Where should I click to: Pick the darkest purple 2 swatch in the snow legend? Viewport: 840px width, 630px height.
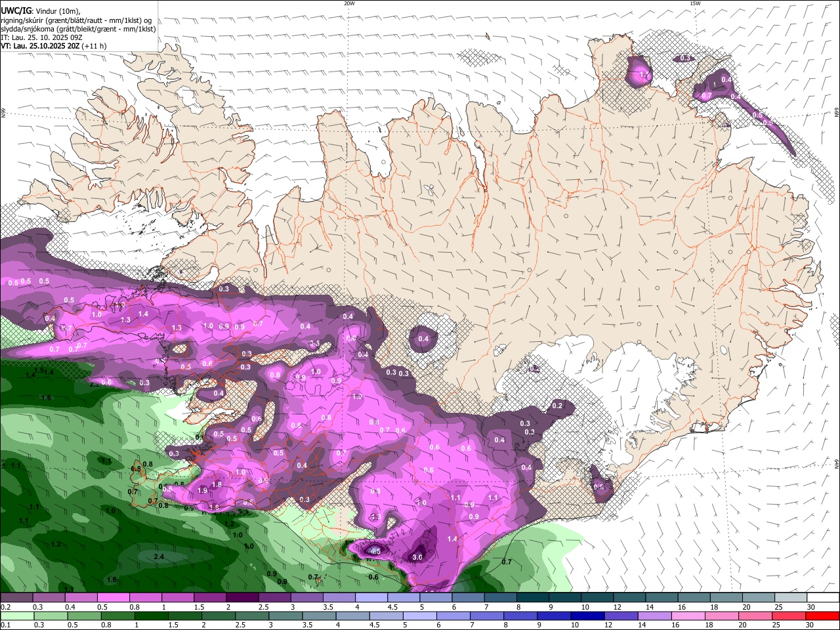point(242,598)
